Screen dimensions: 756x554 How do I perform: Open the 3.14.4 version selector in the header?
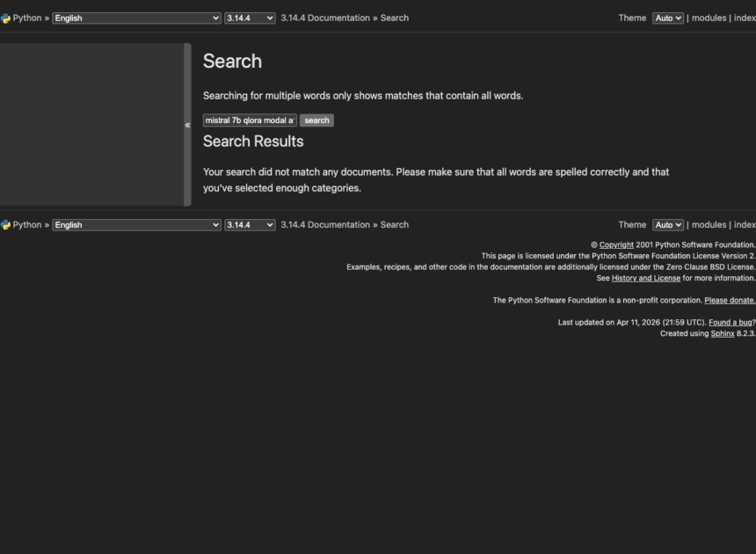coord(250,17)
